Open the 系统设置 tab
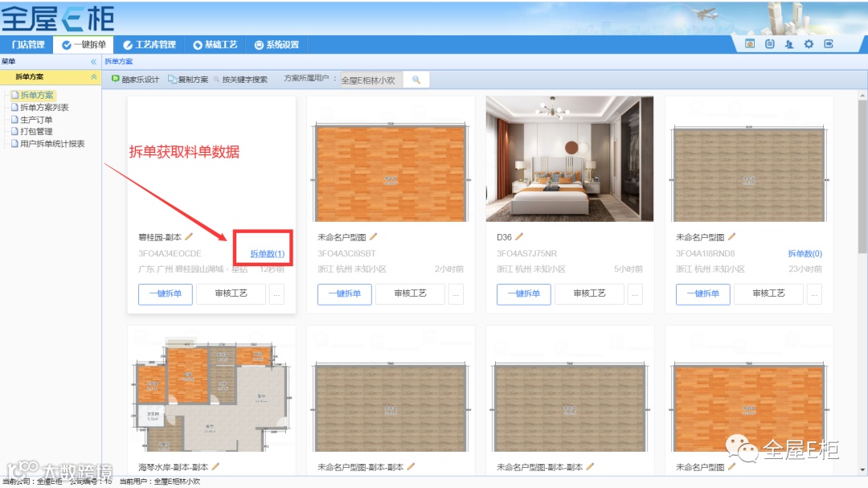The width and height of the screenshot is (868, 488). tap(276, 45)
